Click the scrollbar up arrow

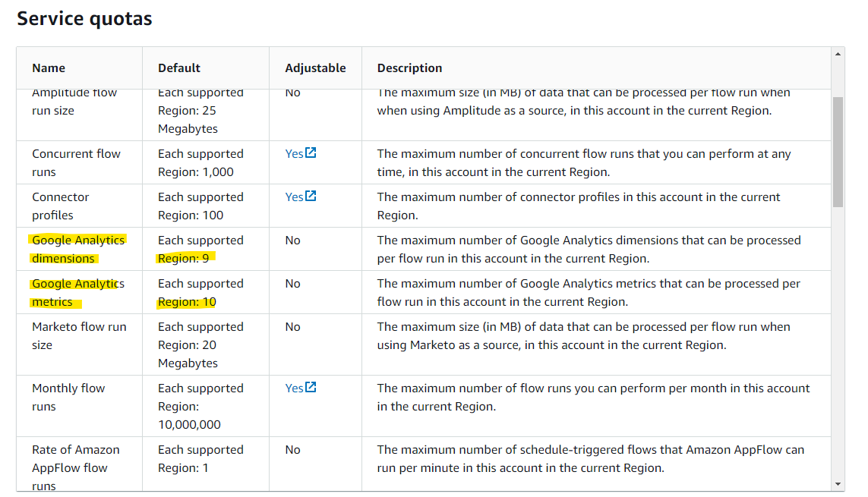tap(838, 55)
